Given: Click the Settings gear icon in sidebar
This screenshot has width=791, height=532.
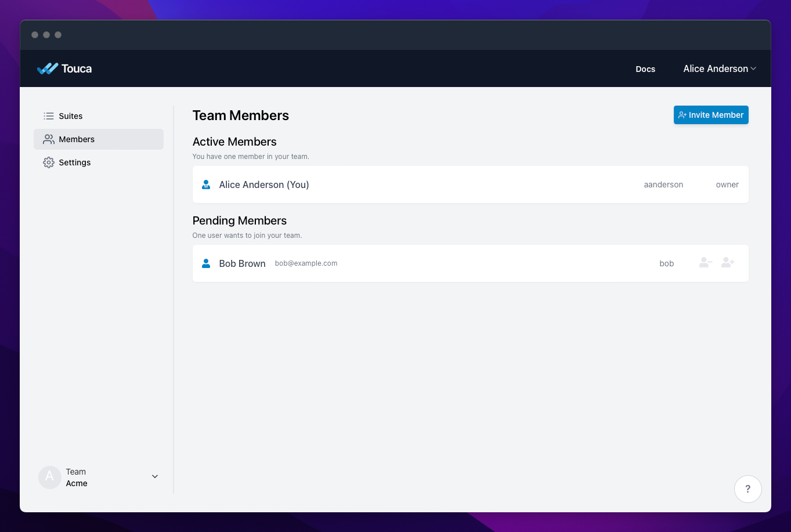Looking at the screenshot, I should coord(49,162).
